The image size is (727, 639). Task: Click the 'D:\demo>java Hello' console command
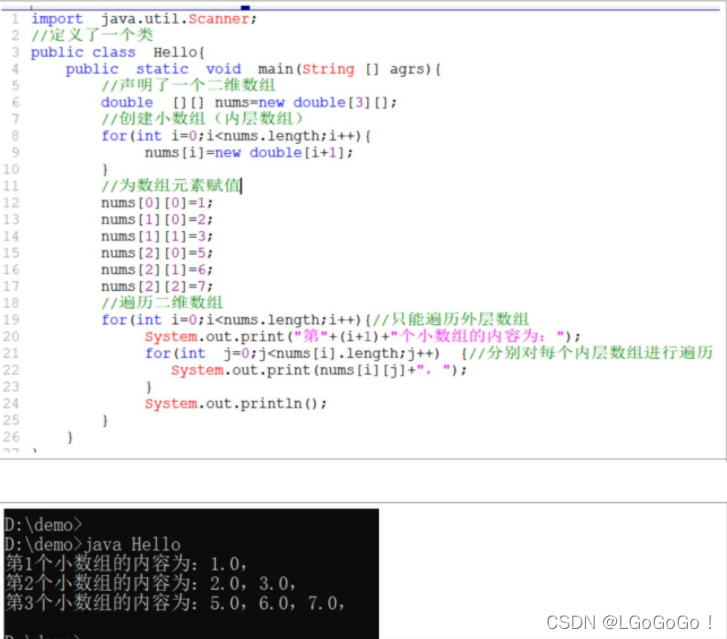(x=92, y=544)
